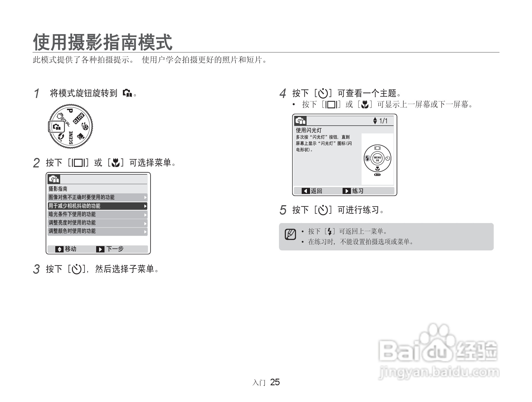532x402 pixels.
Task: Click highlighted flash button on navigation pad
Action: click(x=367, y=158)
